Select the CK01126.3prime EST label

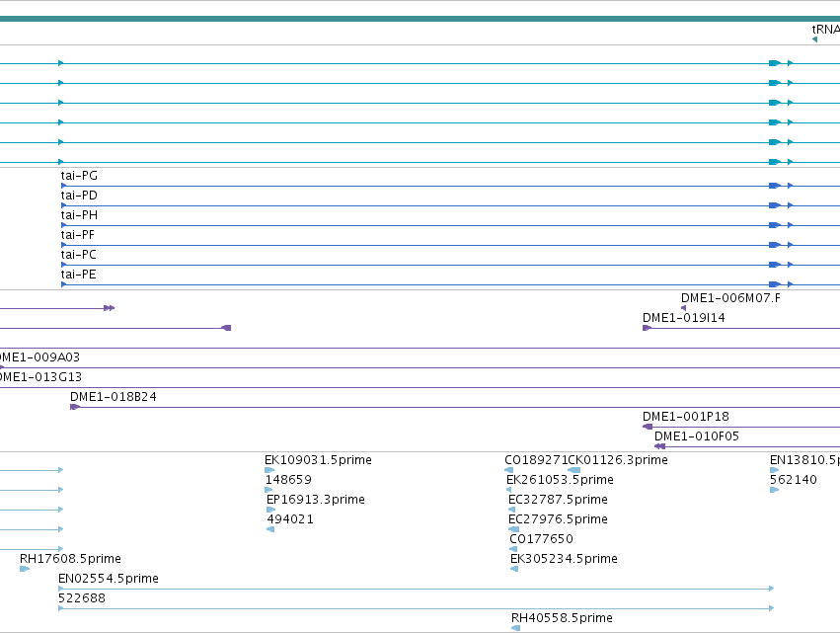click(618, 460)
